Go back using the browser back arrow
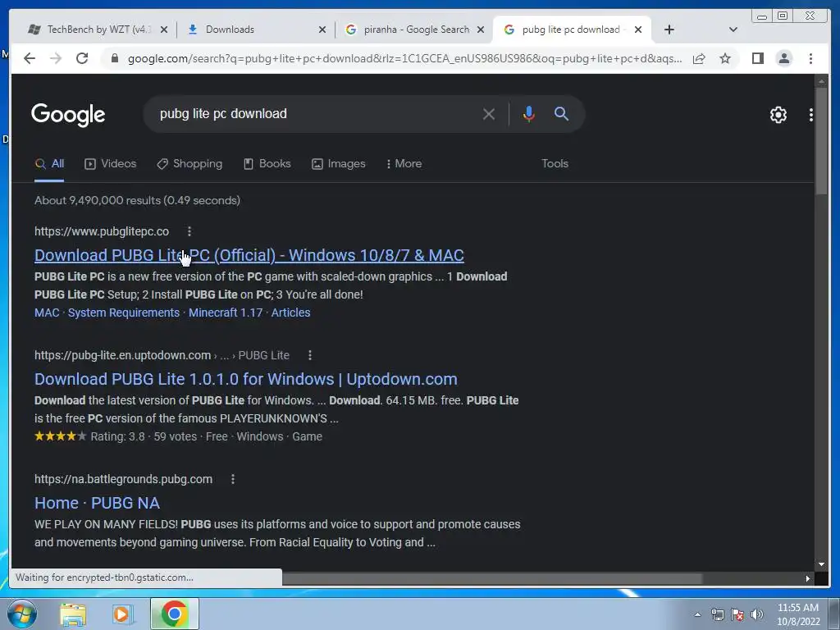Viewport: 840px width, 630px height. pyautogui.click(x=30, y=58)
